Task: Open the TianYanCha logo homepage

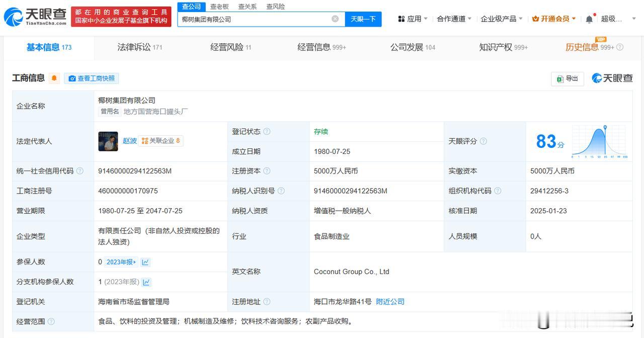Action: coord(35,17)
